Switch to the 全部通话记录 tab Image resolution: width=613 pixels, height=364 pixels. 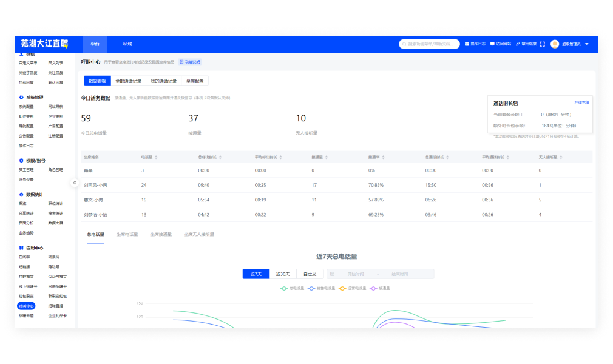[128, 81]
